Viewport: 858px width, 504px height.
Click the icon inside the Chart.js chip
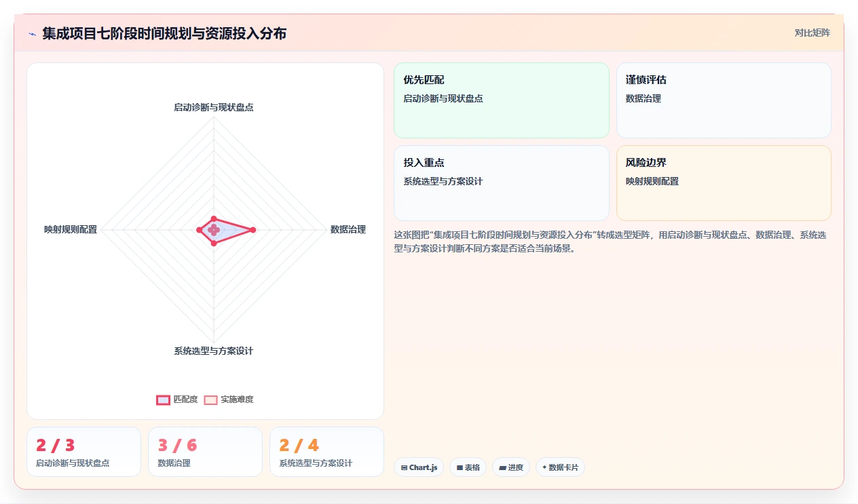click(x=405, y=467)
